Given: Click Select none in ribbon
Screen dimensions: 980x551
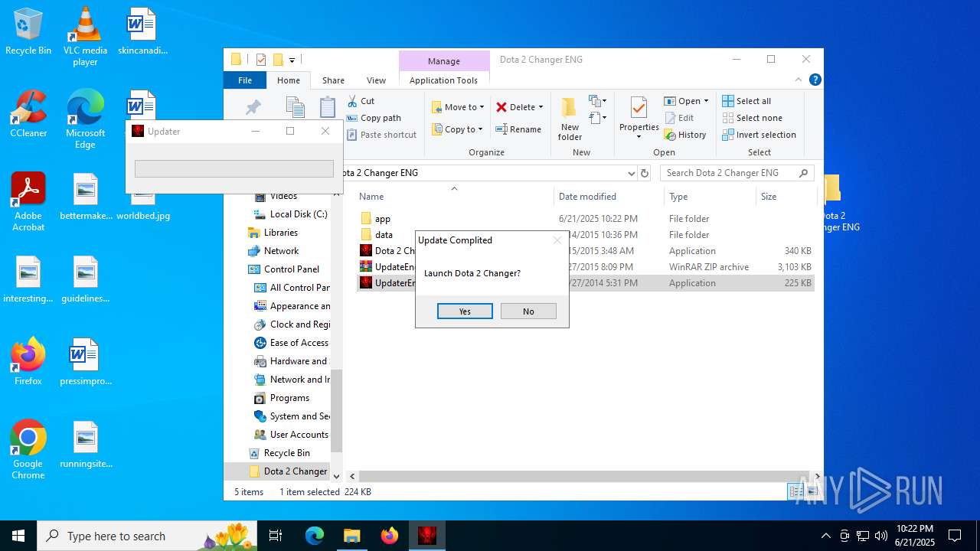Looking at the screenshot, I should point(753,118).
